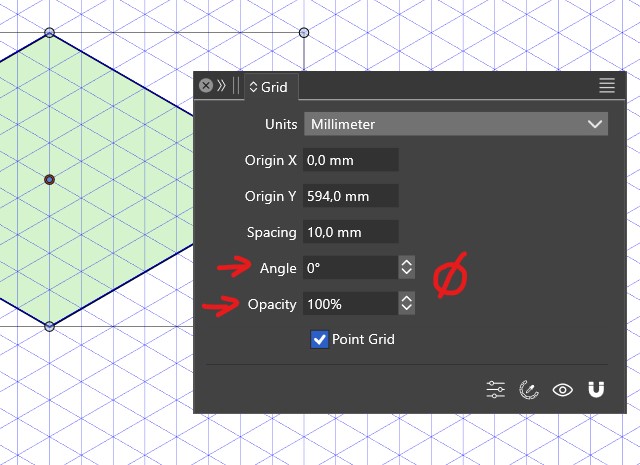The width and height of the screenshot is (640, 465).
Task: Click the Opacity 100% field
Action: [350, 304]
